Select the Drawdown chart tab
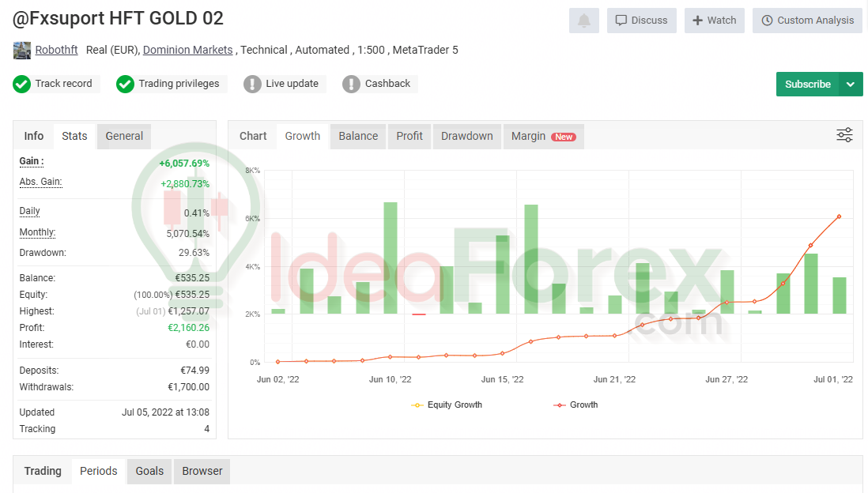 pos(466,136)
